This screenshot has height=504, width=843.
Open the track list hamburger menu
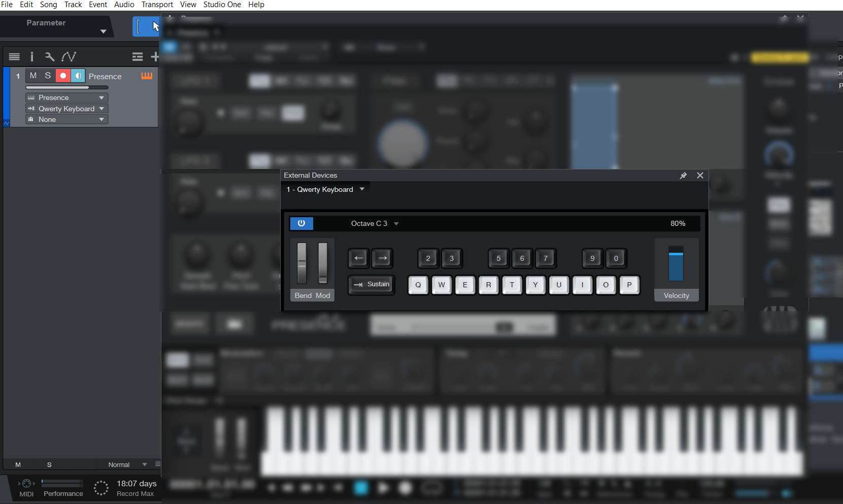pos(14,56)
